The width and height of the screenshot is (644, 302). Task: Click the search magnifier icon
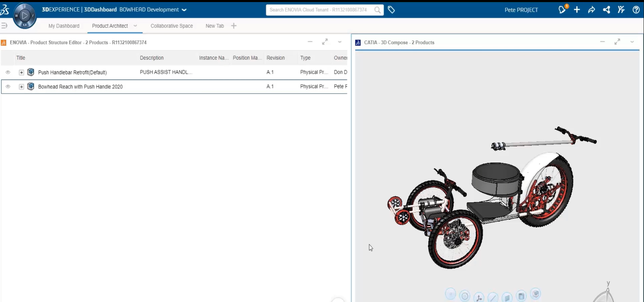[378, 10]
